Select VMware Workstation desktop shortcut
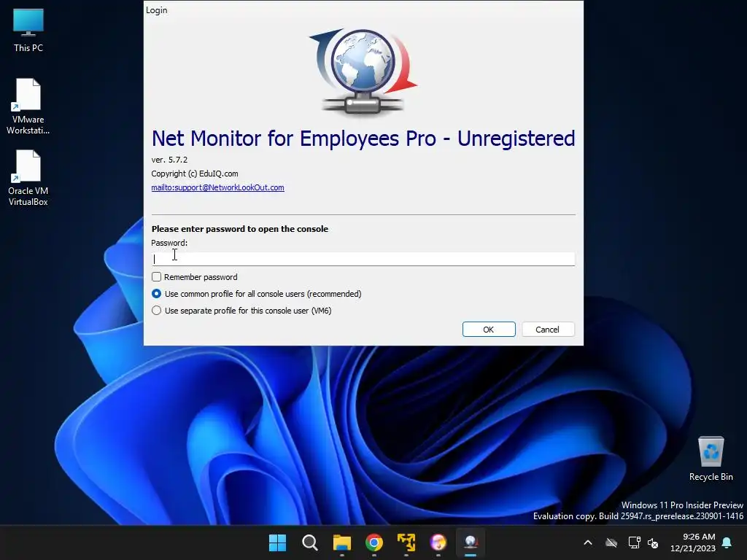This screenshot has height=560, width=747. [28, 106]
